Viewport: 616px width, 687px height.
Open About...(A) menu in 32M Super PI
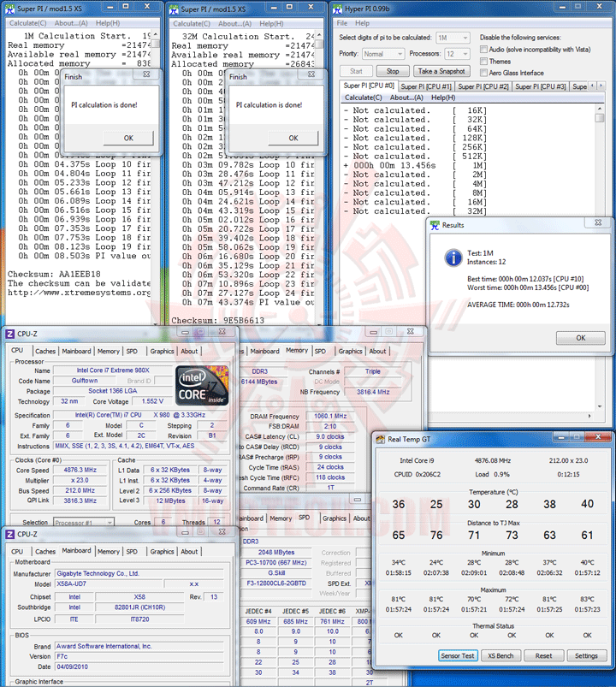click(x=234, y=24)
